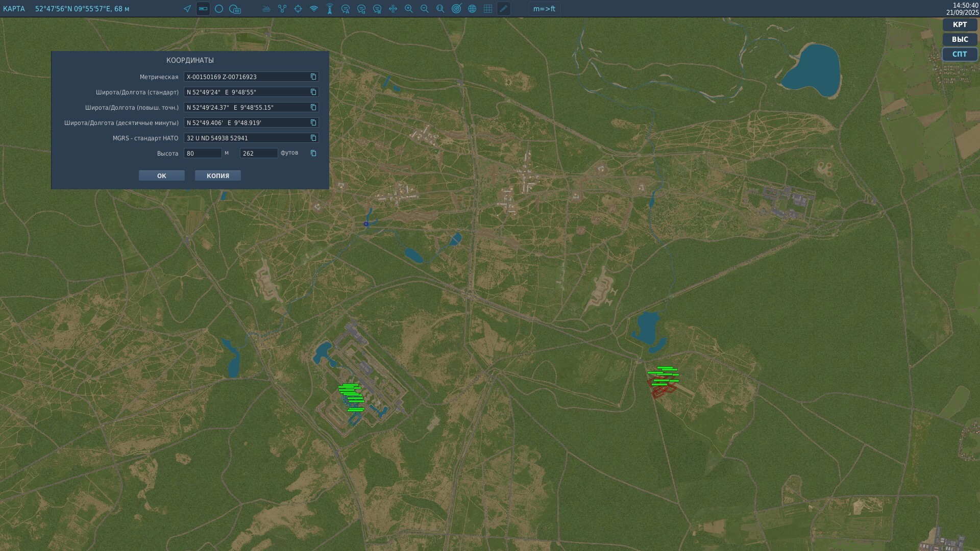Open the chat bubble W icon
Image resolution: width=980 pixels, height=551 pixels.
(x=377, y=9)
